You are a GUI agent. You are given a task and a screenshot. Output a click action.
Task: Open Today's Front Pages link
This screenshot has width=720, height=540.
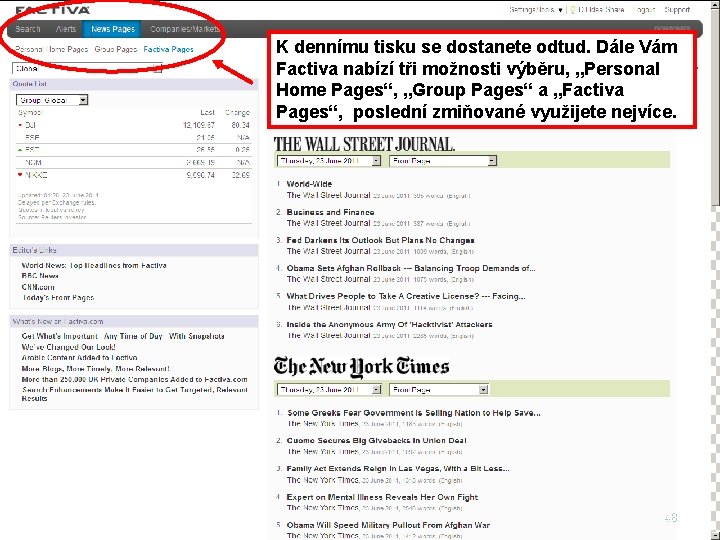58,298
